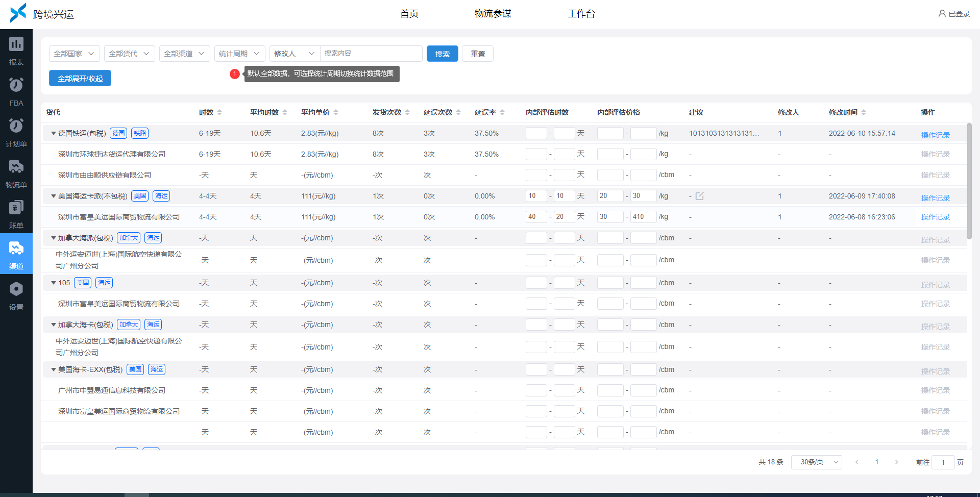This screenshot has height=497, width=980.
Task: Collapse the 德国铁运(包税) row
Action: [x=53, y=133]
